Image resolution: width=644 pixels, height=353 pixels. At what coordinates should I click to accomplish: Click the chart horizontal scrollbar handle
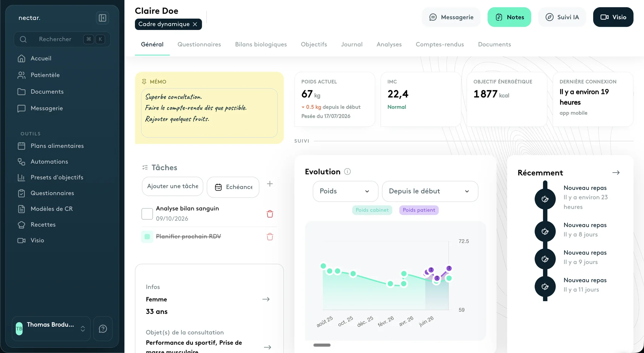[322, 345]
